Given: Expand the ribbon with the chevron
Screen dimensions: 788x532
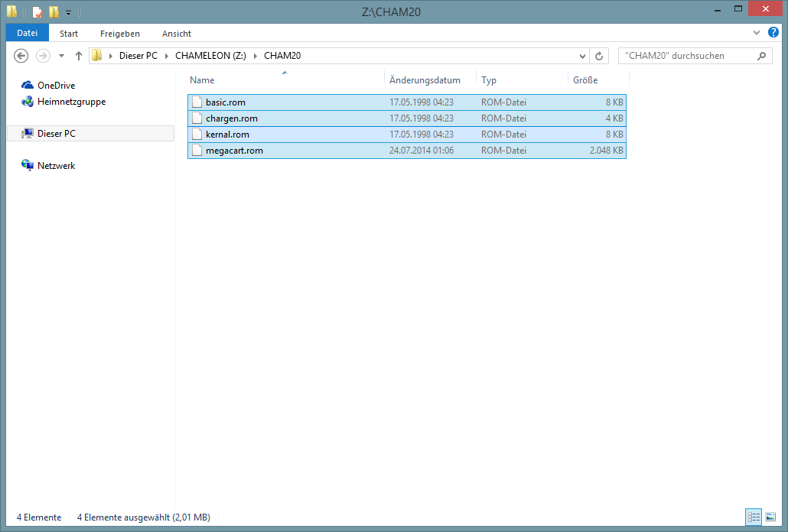Looking at the screenshot, I should (757, 33).
